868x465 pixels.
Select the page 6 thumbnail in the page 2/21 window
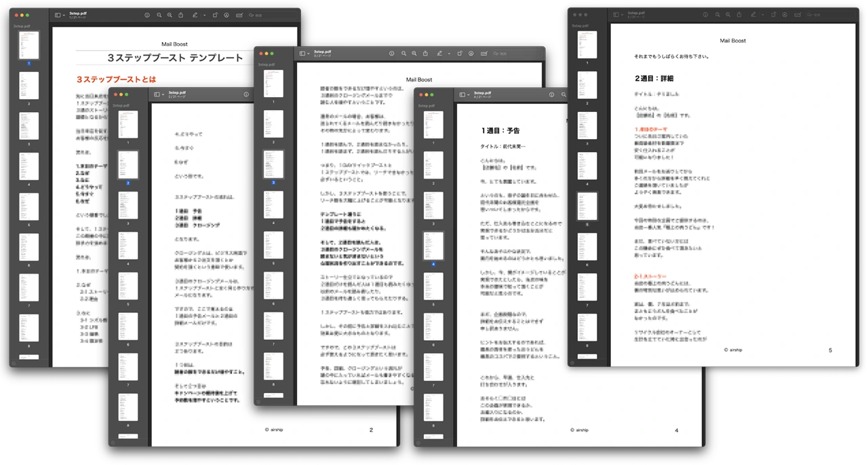[128, 327]
